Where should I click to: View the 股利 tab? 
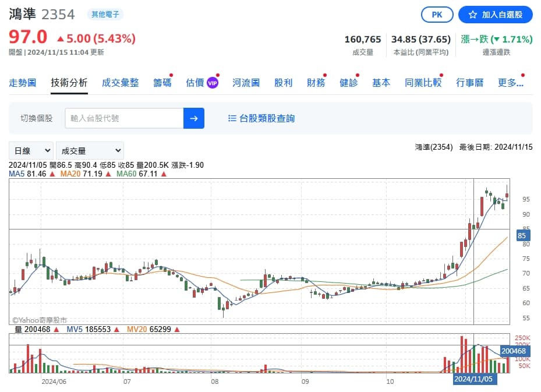click(x=283, y=83)
